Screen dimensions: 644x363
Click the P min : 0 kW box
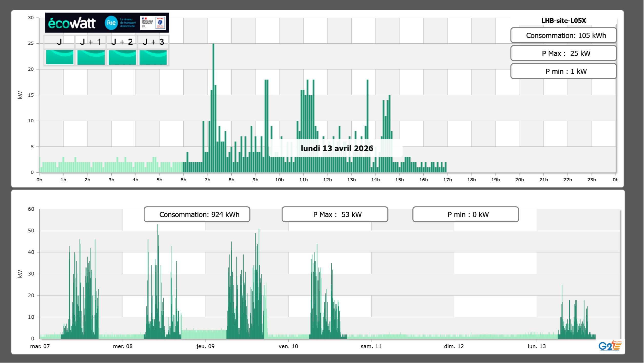pyautogui.click(x=465, y=214)
